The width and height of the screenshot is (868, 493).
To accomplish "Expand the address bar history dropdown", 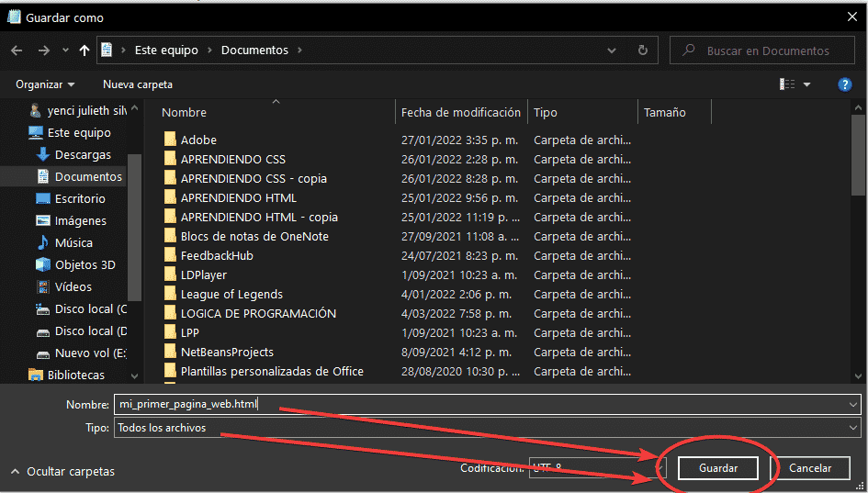I will (613, 50).
